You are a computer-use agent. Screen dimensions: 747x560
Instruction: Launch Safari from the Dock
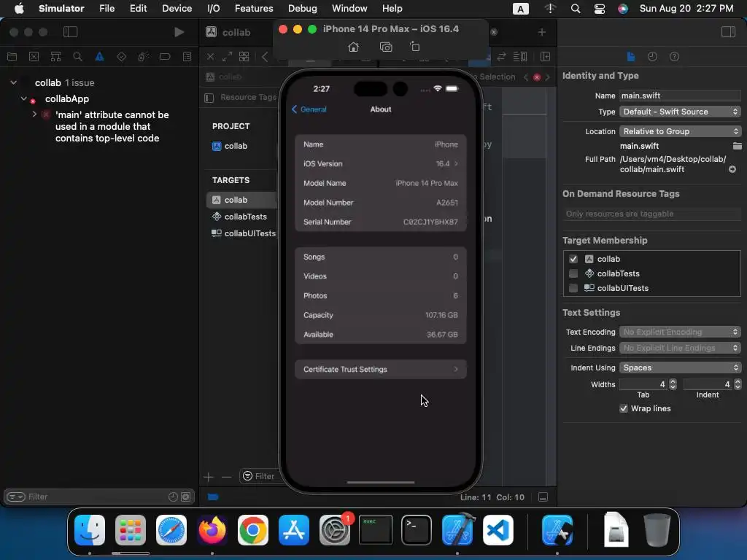pyautogui.click(x=171, y=530)
